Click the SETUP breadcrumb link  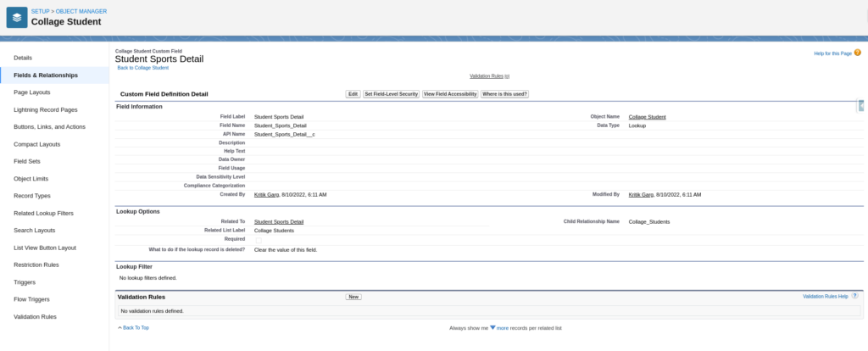[x=40, y=10]
